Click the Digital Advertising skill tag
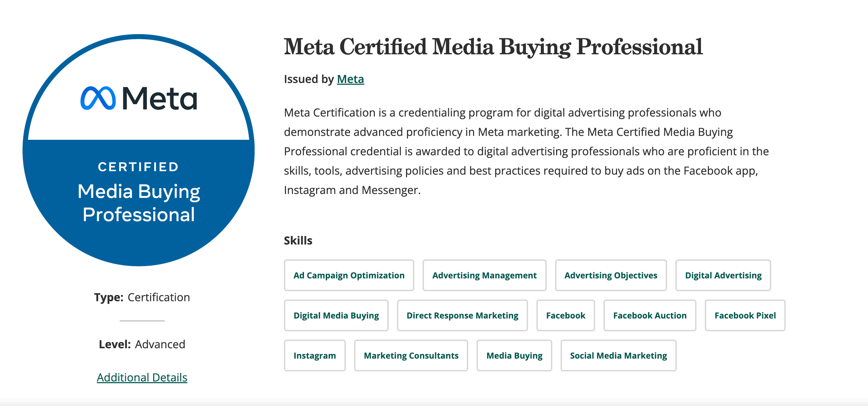This screenshot has width=868, height=406. [723, 275]
